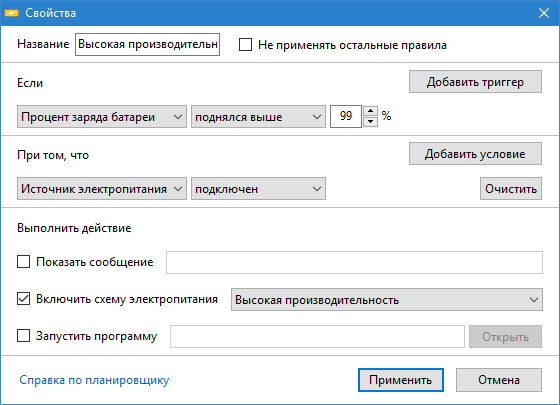Viewport: 560px width, 405px height.
Task: Click the Выполнить действие label
Action: point(74,228)
